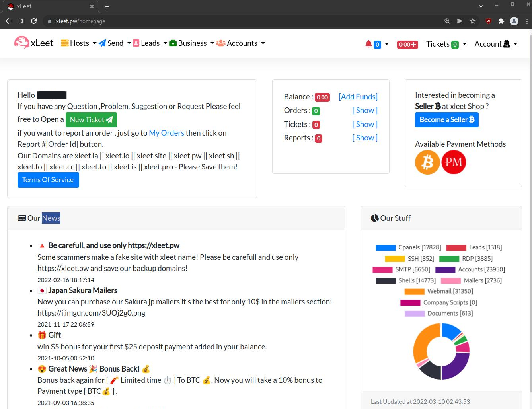This screenshot has width=532, height=409.
Task: Open the browser profile avatar
Action: tap(514, 21)
